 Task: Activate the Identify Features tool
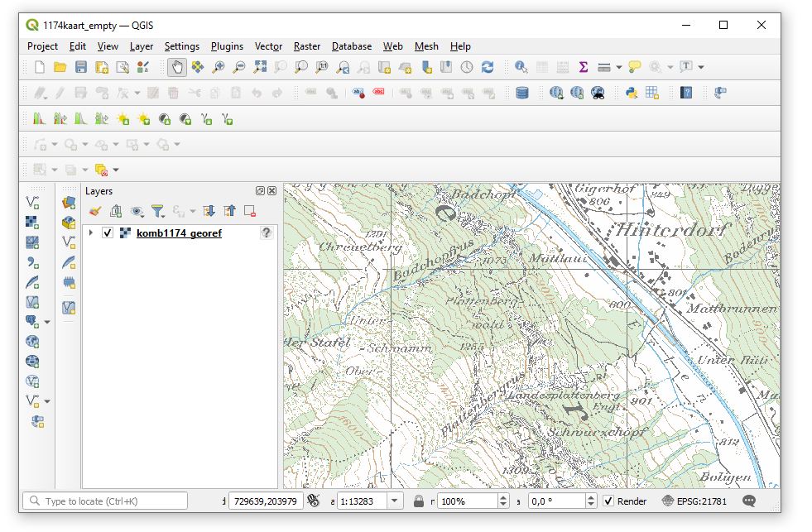(x=521, y=67)
